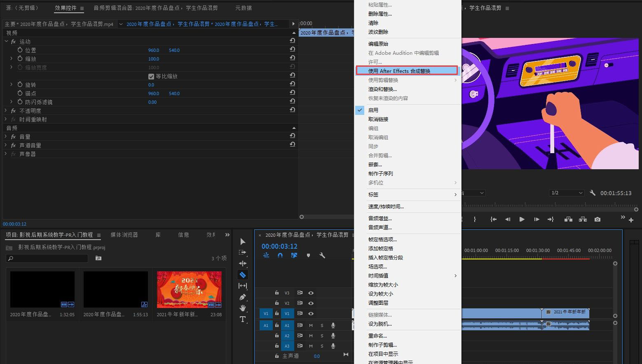Toggle V1 track visibility eye

coord(311,313)
